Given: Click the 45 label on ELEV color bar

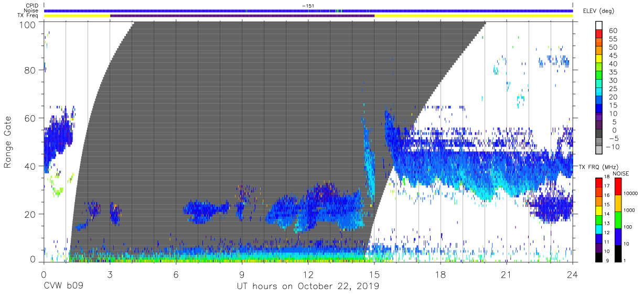Looking at the screenshot, I should [x=613, y=56].
